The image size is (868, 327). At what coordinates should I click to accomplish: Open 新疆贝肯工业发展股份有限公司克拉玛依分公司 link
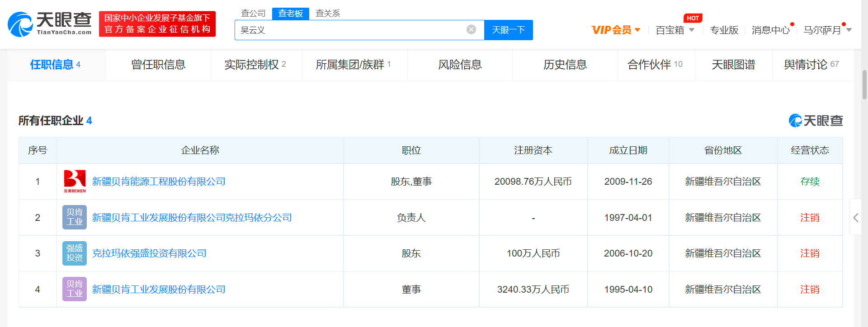point(192,217)
